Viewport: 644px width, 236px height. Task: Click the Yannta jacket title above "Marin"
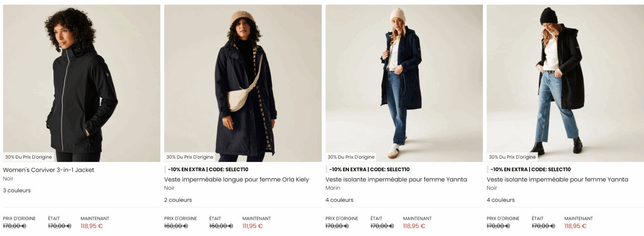(x=396, y=180)
